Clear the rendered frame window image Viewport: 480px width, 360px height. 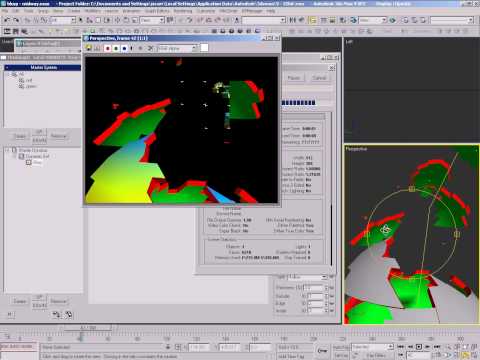tap(150, 48)
